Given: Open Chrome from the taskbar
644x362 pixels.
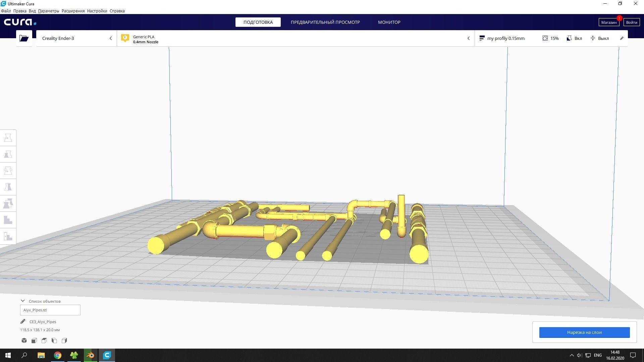Looking at the screenshot, I should click(58, 355).
